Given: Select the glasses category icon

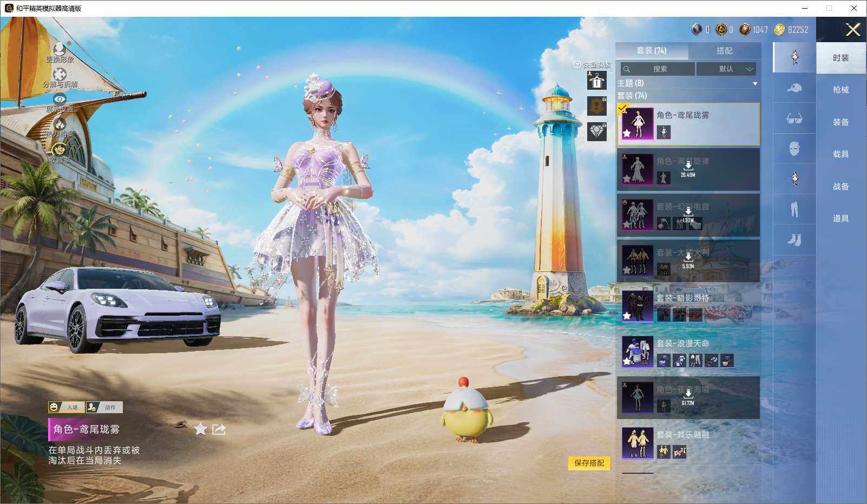Looking at the screenshot, I should pyautogui.click(x=794, y=118).
